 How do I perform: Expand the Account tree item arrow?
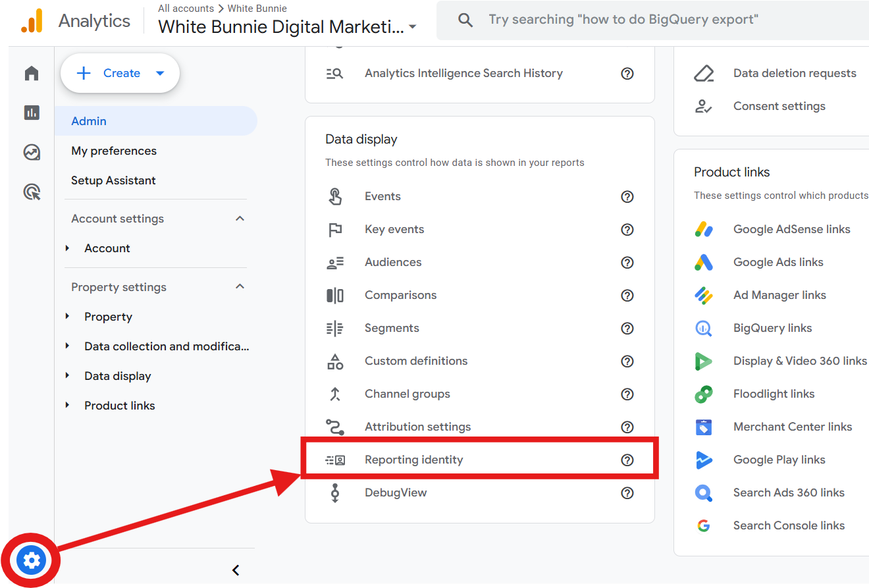[x=68, y=248]
